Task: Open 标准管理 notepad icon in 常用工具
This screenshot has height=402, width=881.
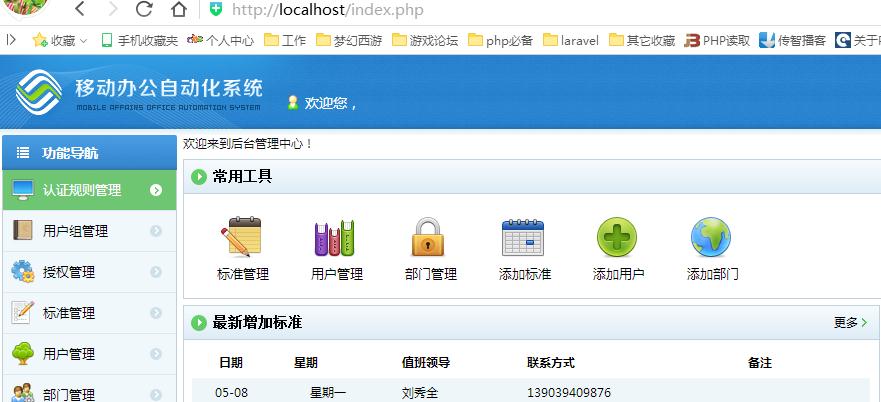Action: click(241, 238)
